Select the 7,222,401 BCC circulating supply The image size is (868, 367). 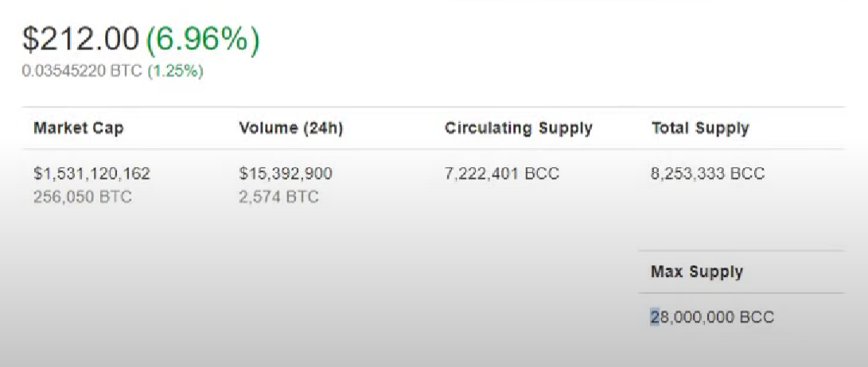502,174
